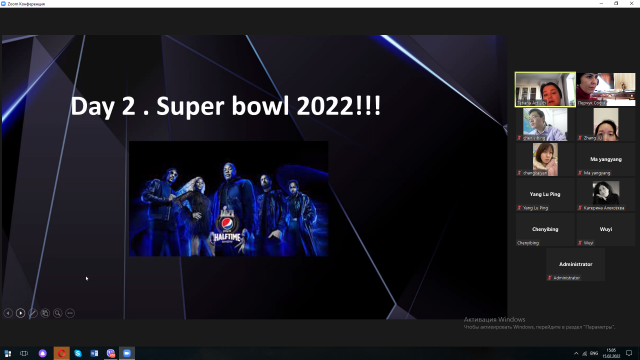This screenshot has width=640, height=360.
Task: Click the 'Zoom Конференция' window title
Action: click(x=26, y=4)
